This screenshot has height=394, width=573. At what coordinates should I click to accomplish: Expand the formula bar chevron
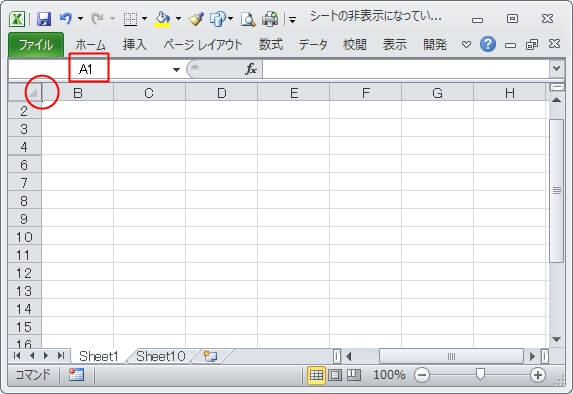[557, 68]
